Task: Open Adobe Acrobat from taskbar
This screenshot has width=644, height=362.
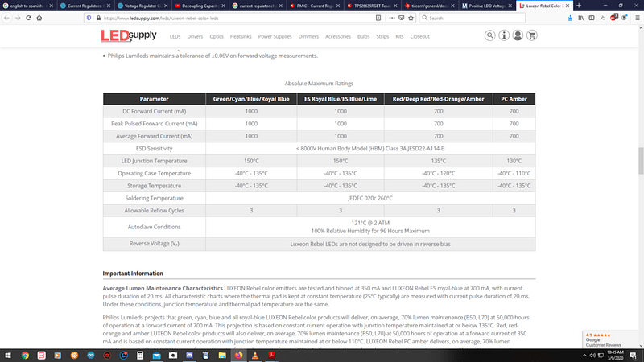Action: (x=271, y=356)
